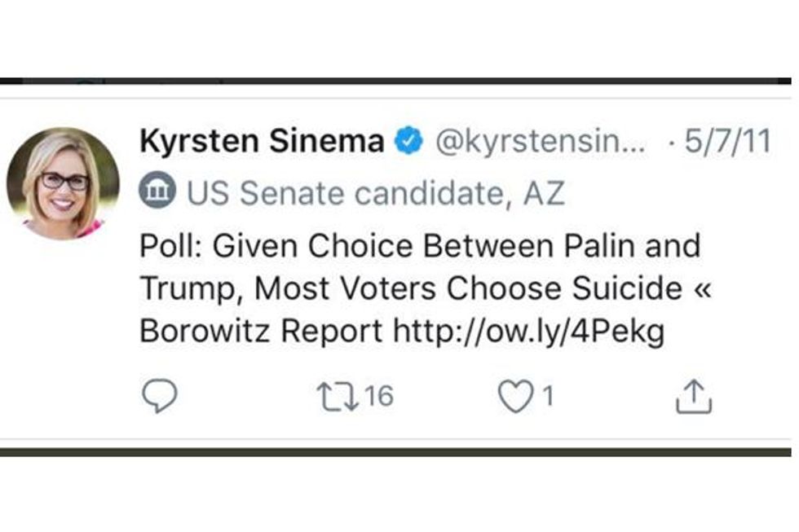
Task: Like the tweet with the heart icon
Action: click(x=514, y=397)
